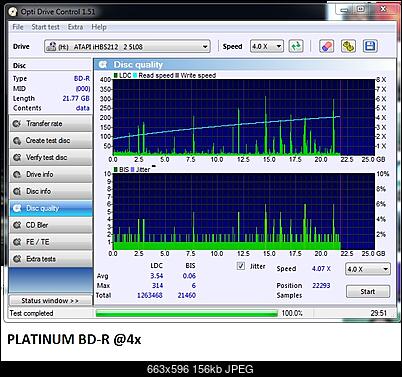Click the Test completed status text
Screen dimensions: 402x377
pos(31,313)
